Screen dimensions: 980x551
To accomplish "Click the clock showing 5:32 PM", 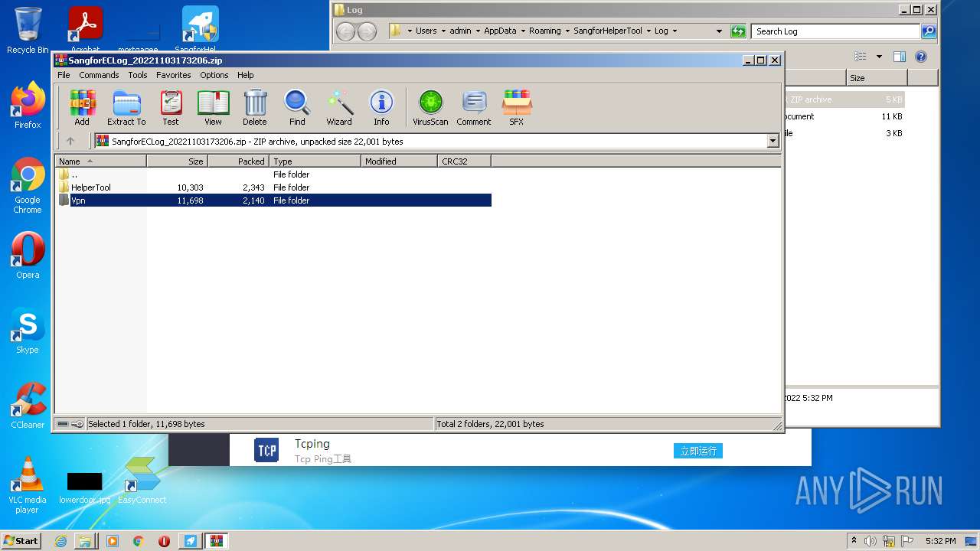I will 940,540.
